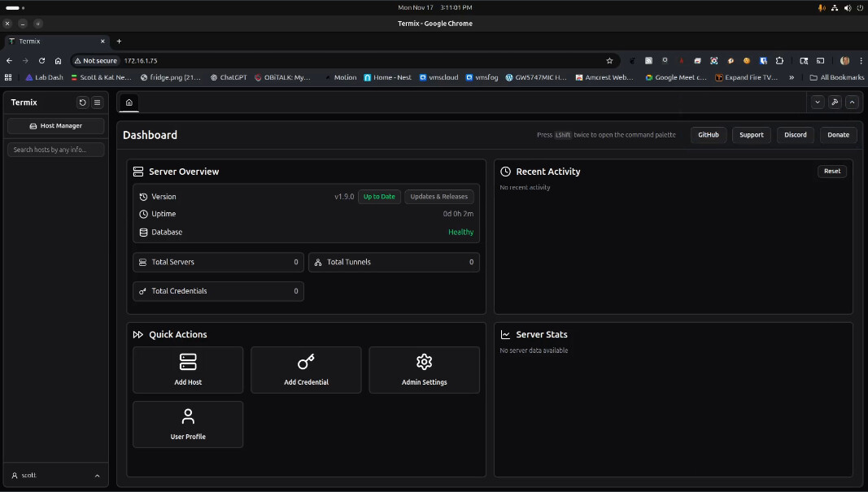868x492 pixels.
Task: Open the tools wrench icon at top right
Action: point(835,102)
